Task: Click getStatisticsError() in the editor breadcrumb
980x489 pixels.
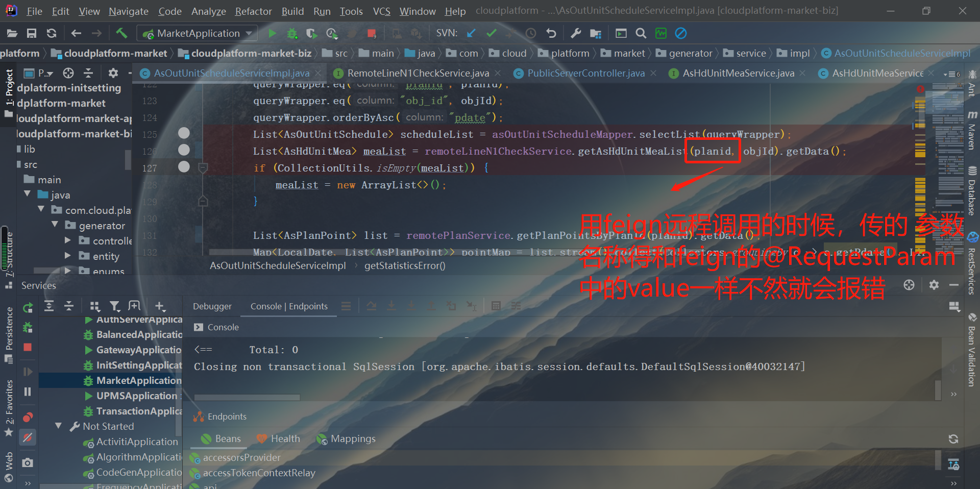Action: 405,265
